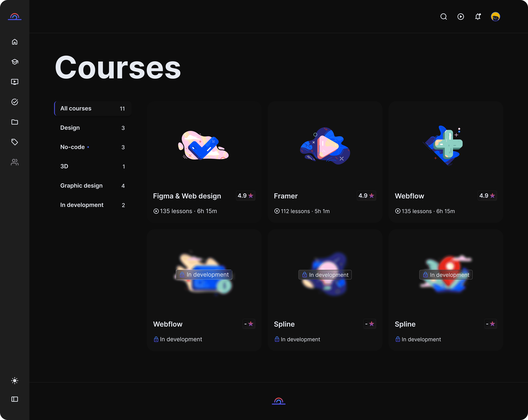Collapse the sidebar panel icon
528x420 pixels.
[15, 399]
